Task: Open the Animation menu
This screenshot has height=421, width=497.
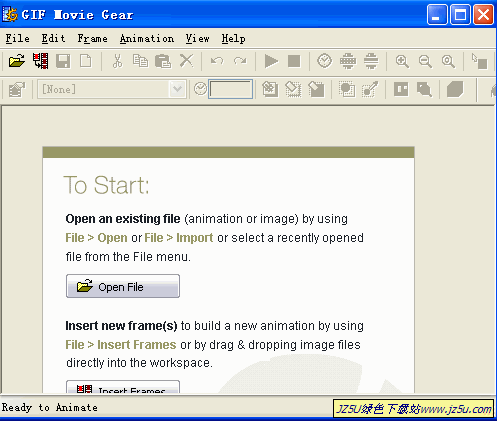Action: (147, 39)
